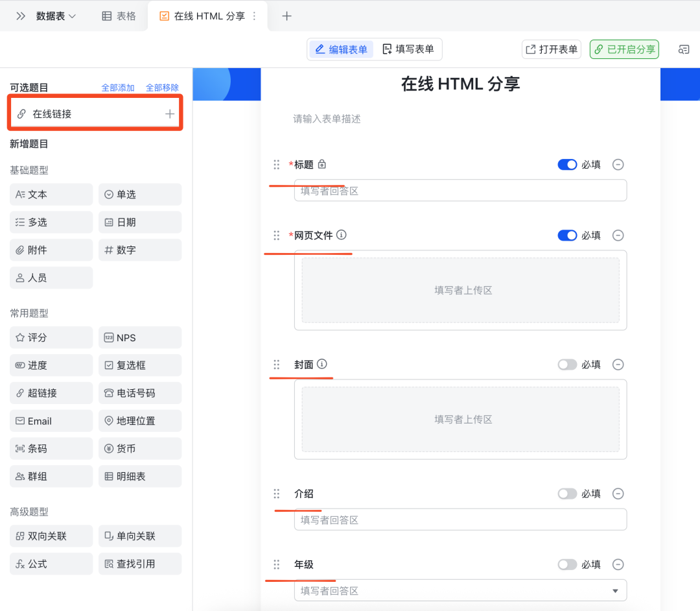Choose the 双向关联 two-way link type
700x611 pixels.
pos(51,536)
